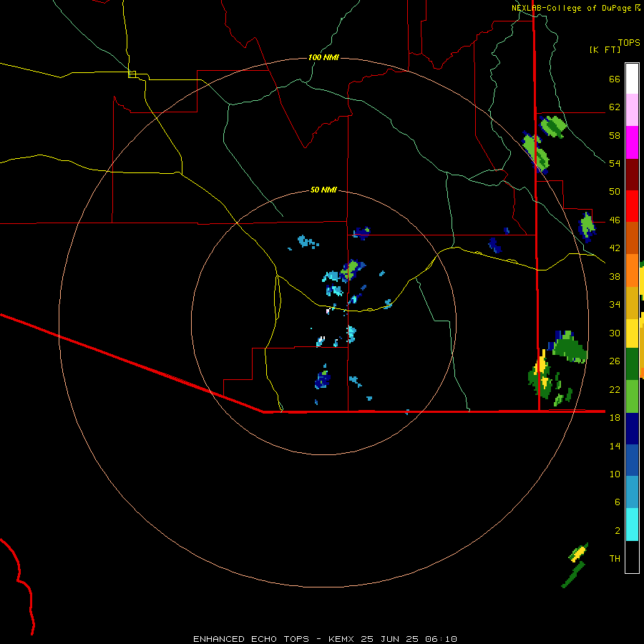The width and height of the screenshot is (644, 644).
Task: Click the 46 legend value
Action: point(615,220)
